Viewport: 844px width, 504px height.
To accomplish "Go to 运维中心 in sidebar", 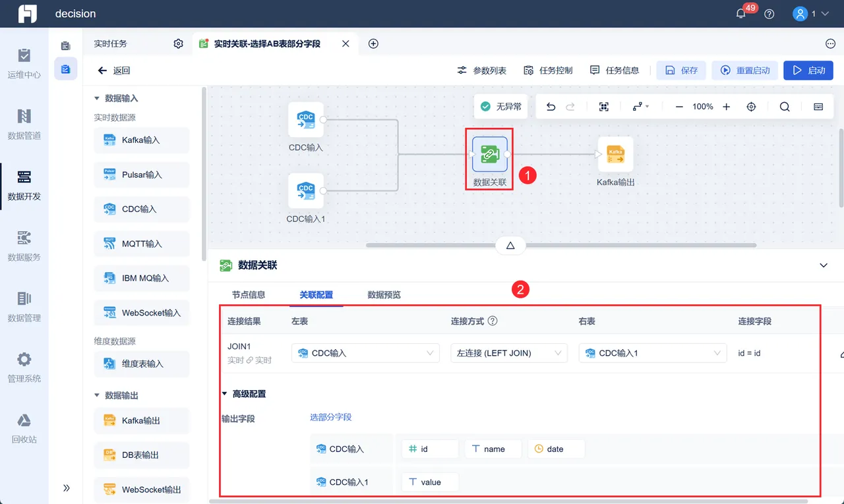I will pos(24,63).
